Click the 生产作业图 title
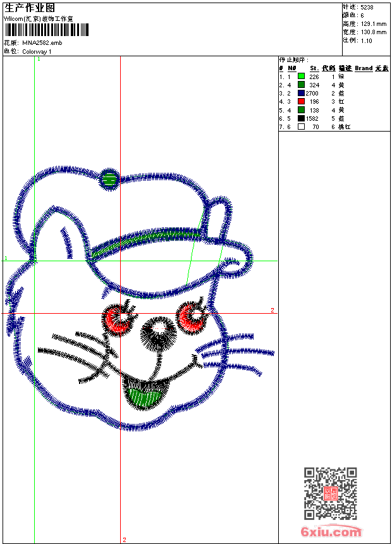Screen dimensions: 392x544 pos(30,8)
